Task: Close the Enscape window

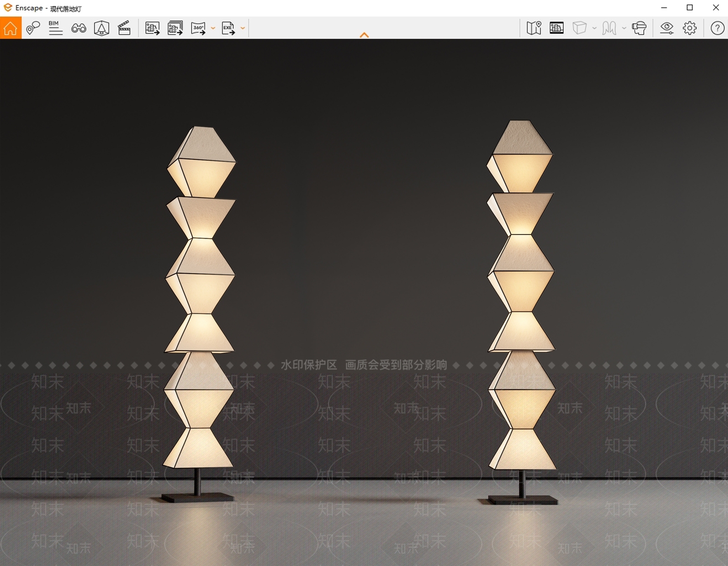Action: pyautogui.click(x=716, y=8)
